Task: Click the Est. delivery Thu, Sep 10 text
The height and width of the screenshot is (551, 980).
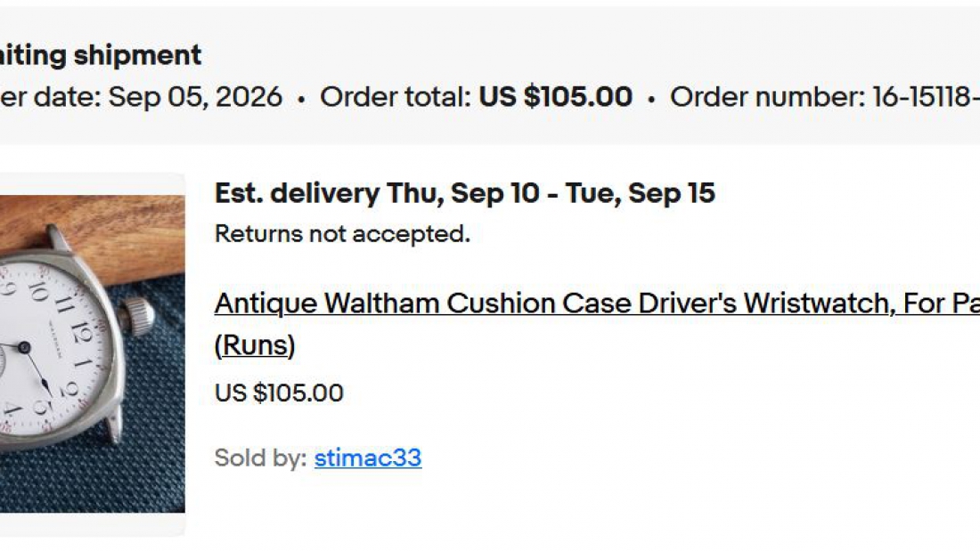Action: coord(377,193)
